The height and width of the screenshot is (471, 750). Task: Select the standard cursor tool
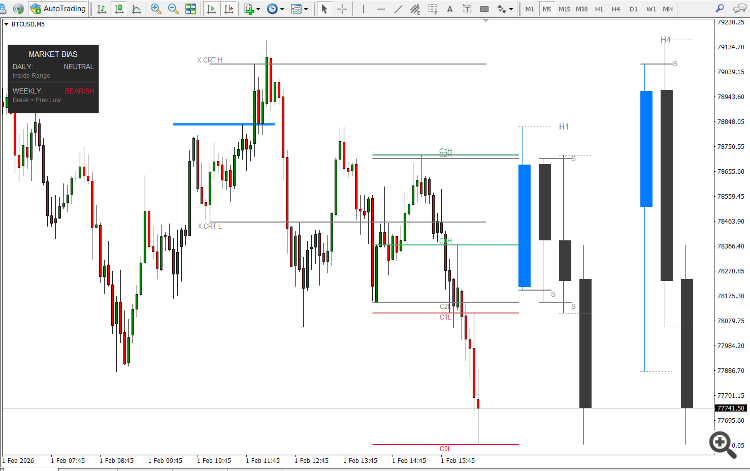pyautogui.click(x=324, y=9)
